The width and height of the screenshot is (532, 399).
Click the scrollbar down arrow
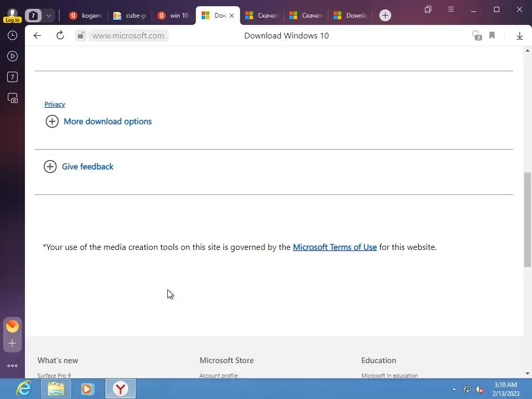[x=527, y=374]
